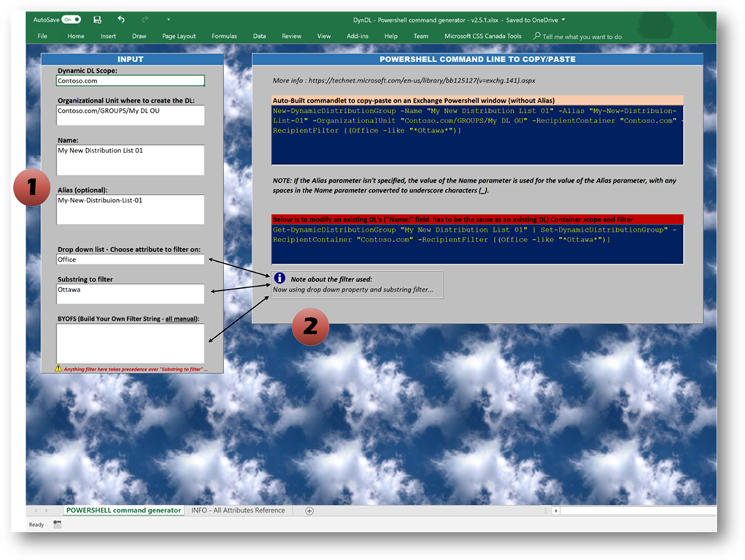Switch to INFO - All Attributes Reference sheet
Screen dimensions: 745x560
pos(238,510)
